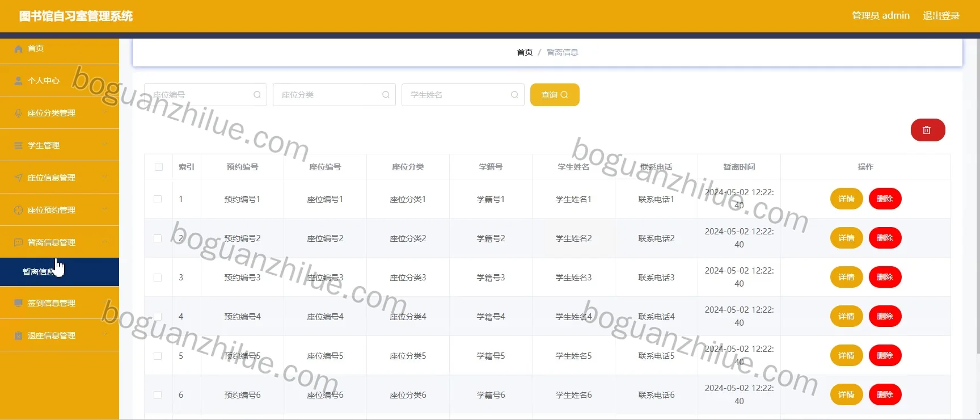Open 详情 for the 预约编号4 row
This screenshot has height=420, width=980.
pyautogui.click(x=846, y=316)
